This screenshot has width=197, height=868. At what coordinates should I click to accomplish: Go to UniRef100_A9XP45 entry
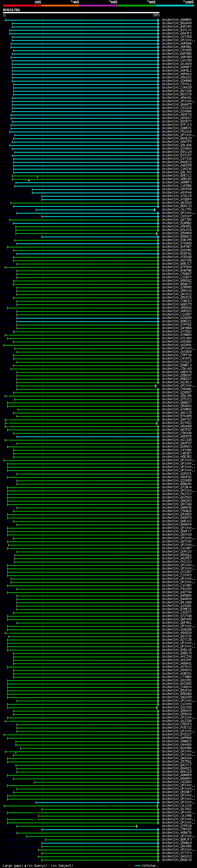176,189
